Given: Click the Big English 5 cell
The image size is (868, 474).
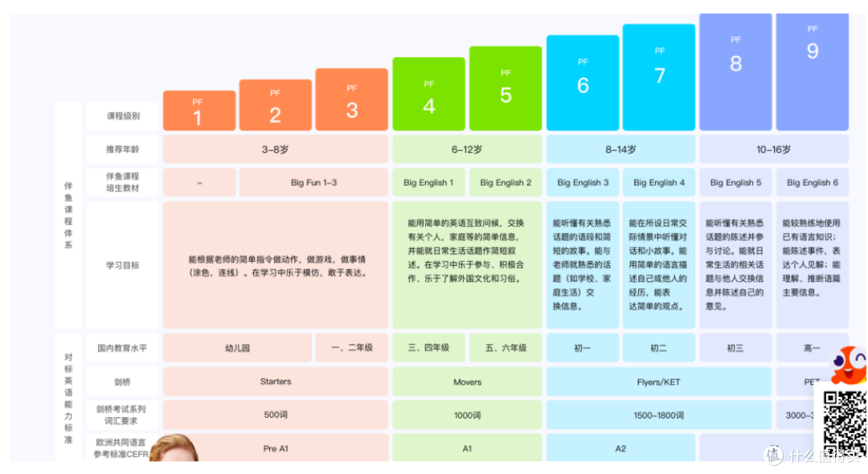Looking at the screenshot, I should [735, 182].
